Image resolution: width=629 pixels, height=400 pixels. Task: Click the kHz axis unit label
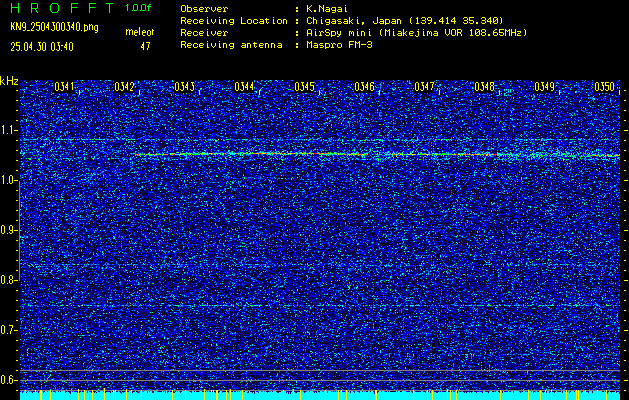pyautogui.click(x=9, y=81)
